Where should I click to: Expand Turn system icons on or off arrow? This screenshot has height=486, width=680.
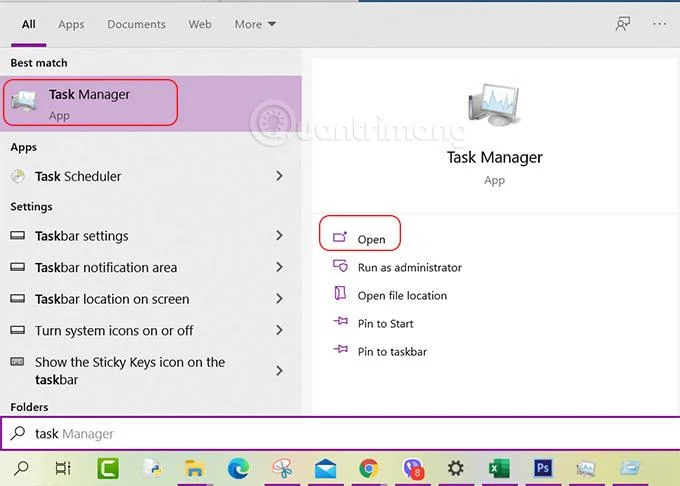point(279,330)
